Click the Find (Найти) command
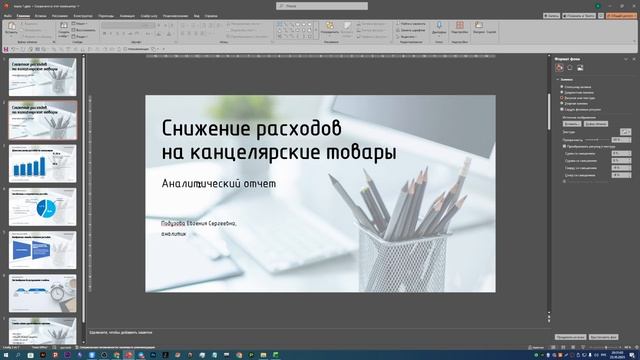This screenshot has width=640, height=360. (x=411, y=24)
